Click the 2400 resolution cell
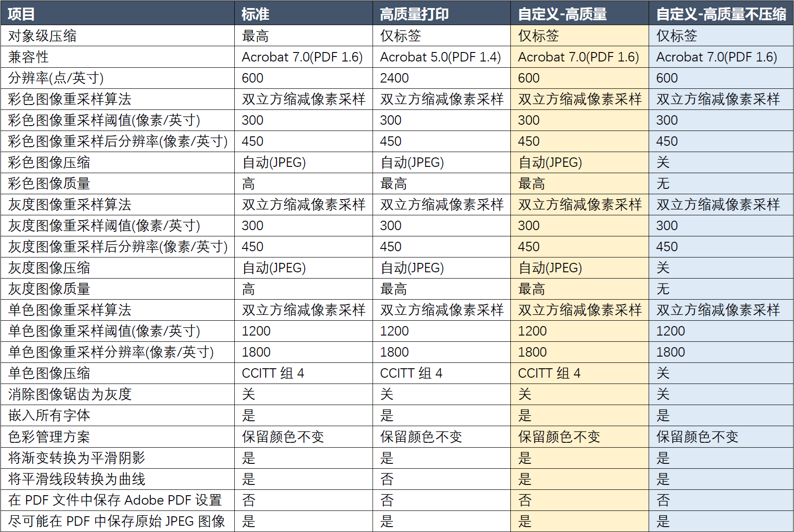Image resolution: width=794 pixels, height=532 pixels. (394, 78)
